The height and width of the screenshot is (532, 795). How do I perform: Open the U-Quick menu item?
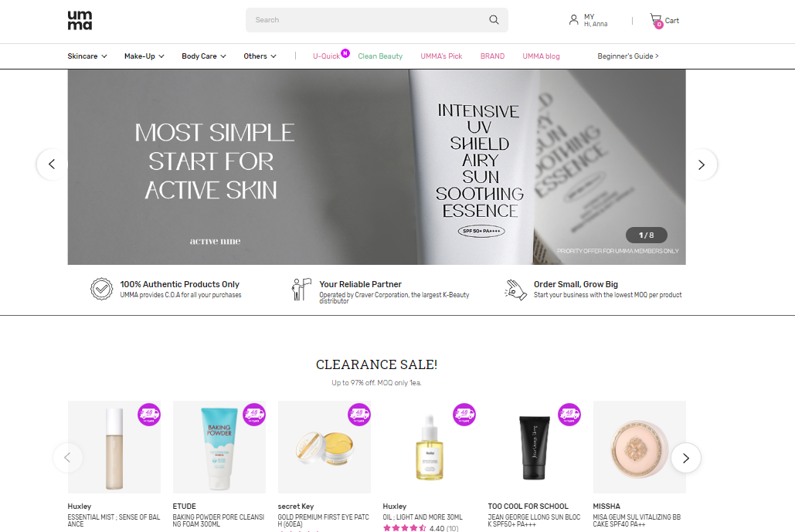point(327,56)
